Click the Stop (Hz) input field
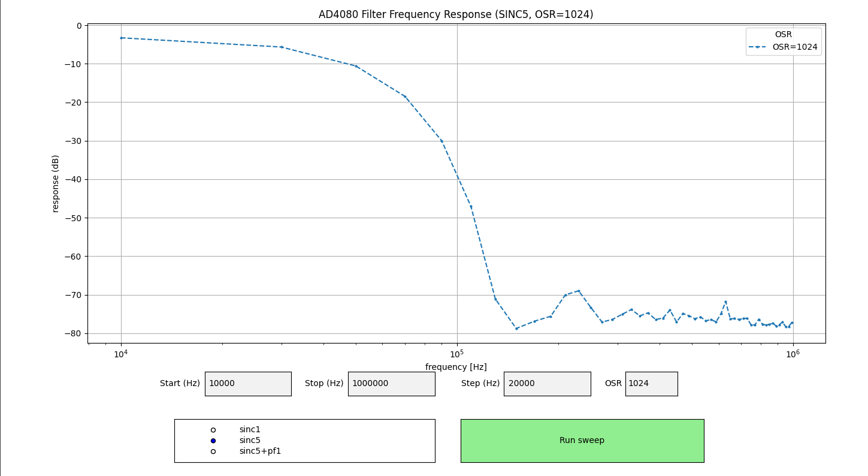868x476 pixels. pyautogui.click(x=391, y=384)
